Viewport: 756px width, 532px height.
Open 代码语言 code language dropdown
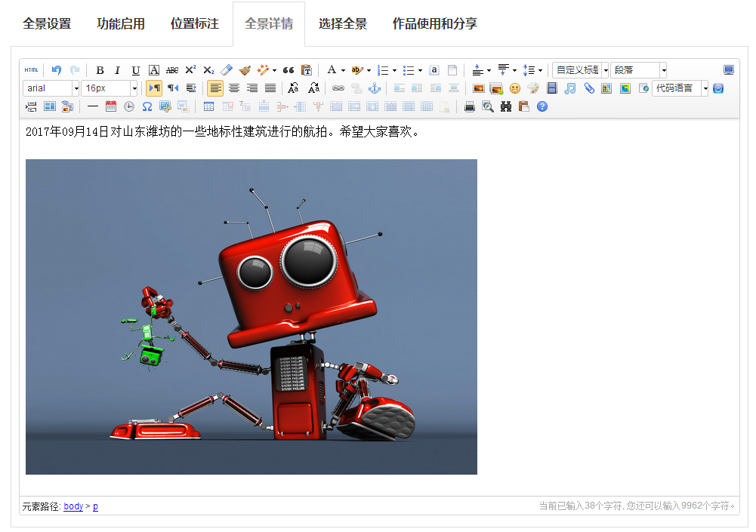[680, 88]
